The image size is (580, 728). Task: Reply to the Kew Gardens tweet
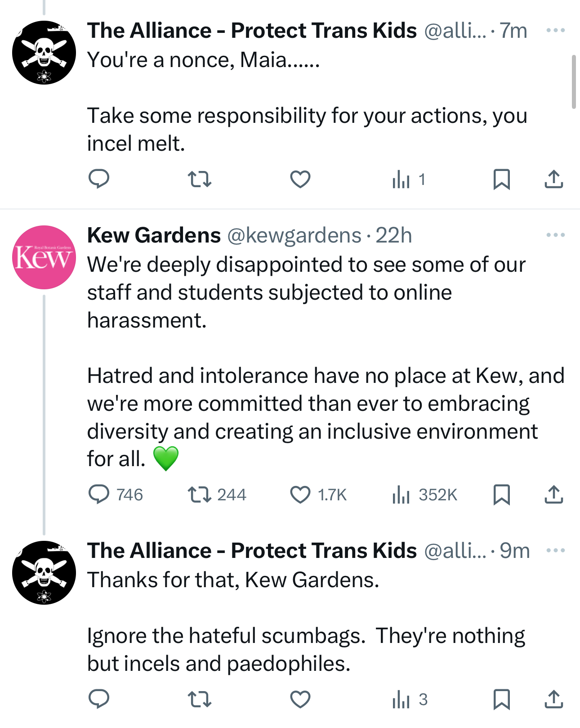click(x=99, y=494)
